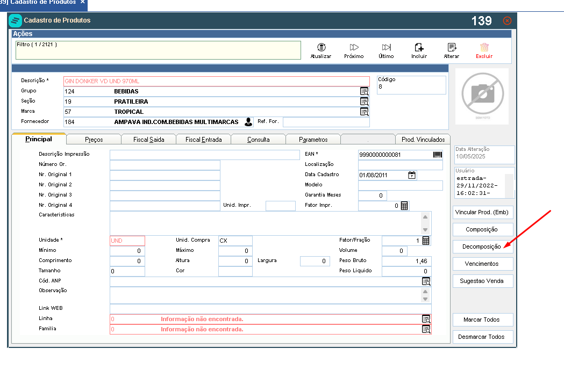Screen dimensions: 564x392
Task: Click the Vencimentos button
Action: tap(482, 264)
